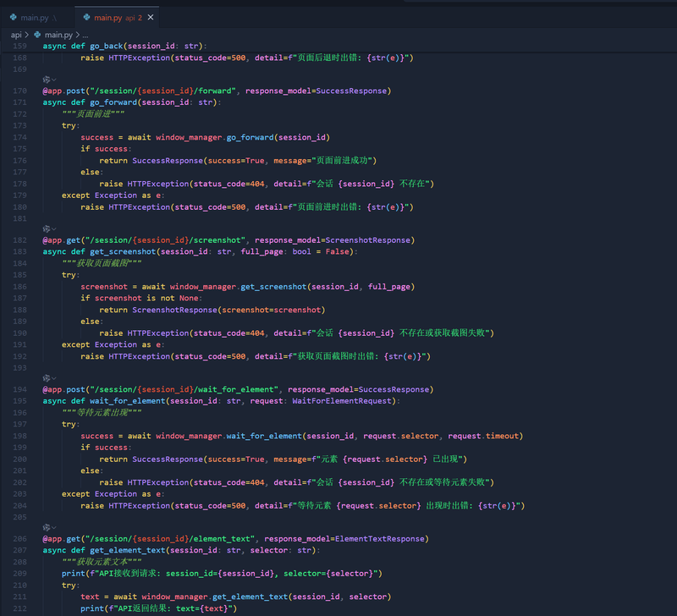Expand the ellipsis symbol breadcrumb
The width and height of the screenshot is (677, 616).
(x=85, y=35)
